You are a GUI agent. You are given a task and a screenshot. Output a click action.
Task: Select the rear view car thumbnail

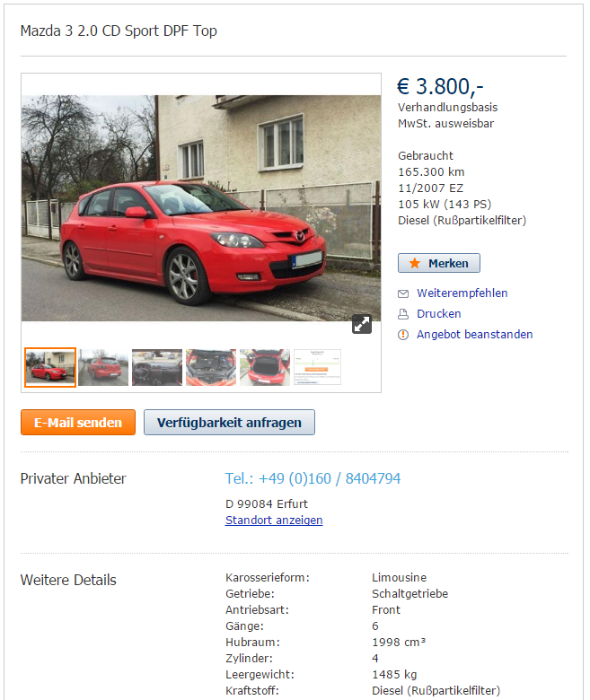pyautogui.click(x=103, y=367)
